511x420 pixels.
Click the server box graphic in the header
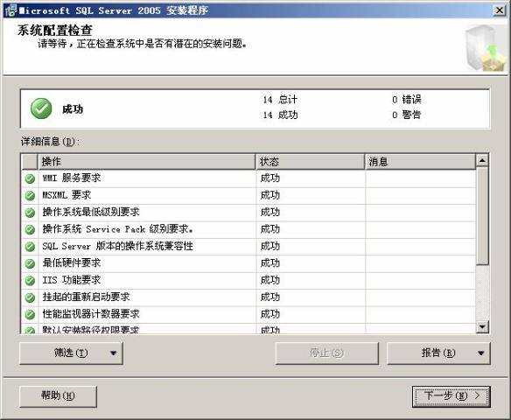click(486, 48)
